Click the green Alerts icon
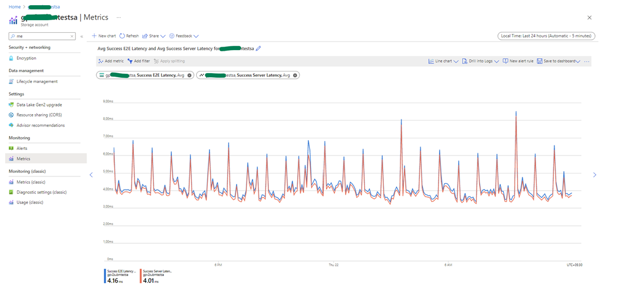Viewport: 644px width, 287px height. coord(12,149)
